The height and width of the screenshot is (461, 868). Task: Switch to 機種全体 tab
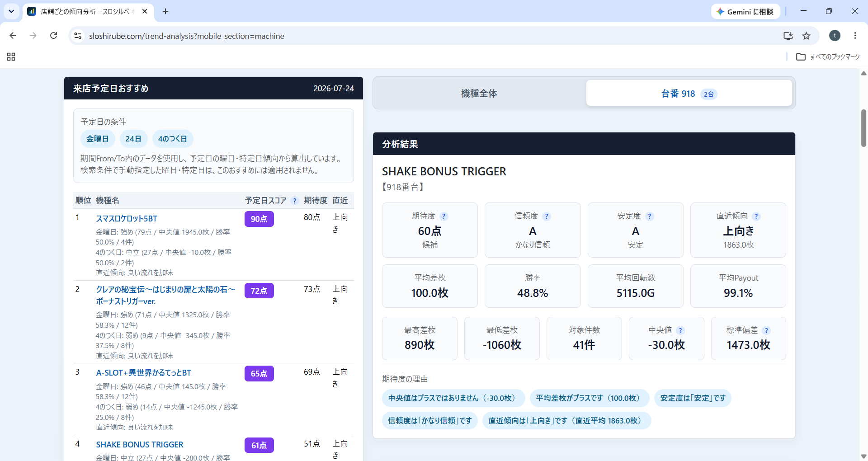479,93
